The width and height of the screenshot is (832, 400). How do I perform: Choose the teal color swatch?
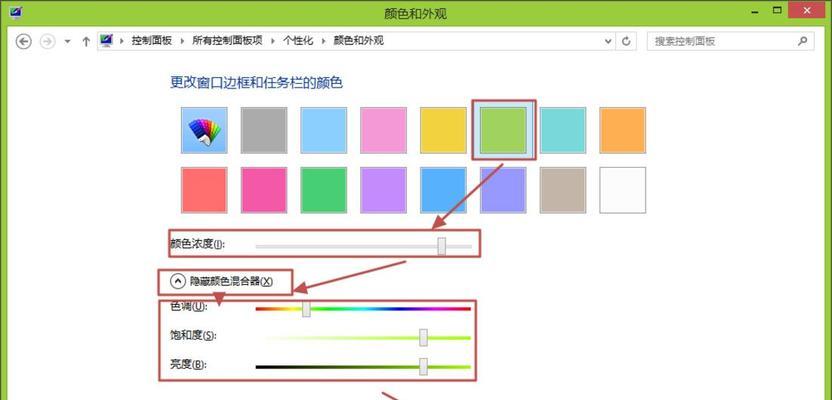[563, 131]
